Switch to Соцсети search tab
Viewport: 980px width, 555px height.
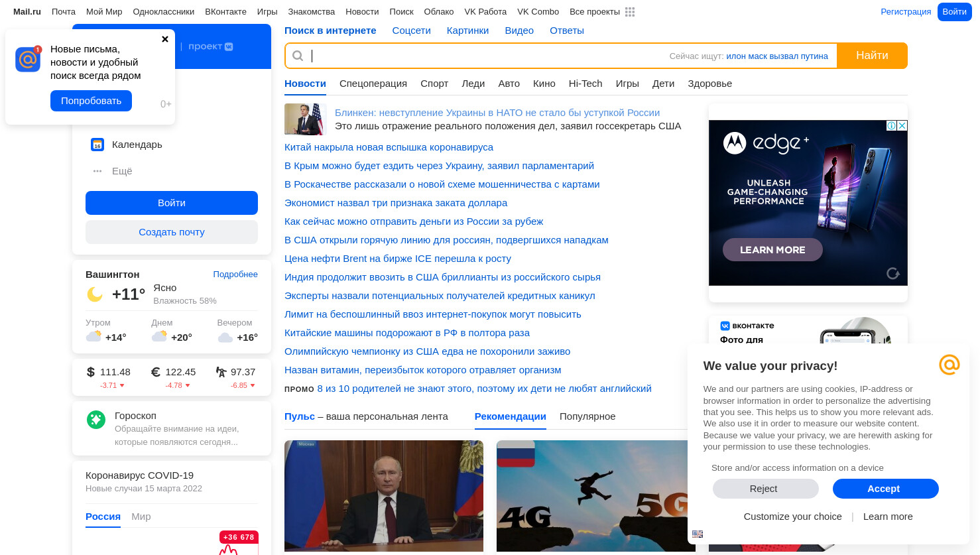tap(412, 31)
